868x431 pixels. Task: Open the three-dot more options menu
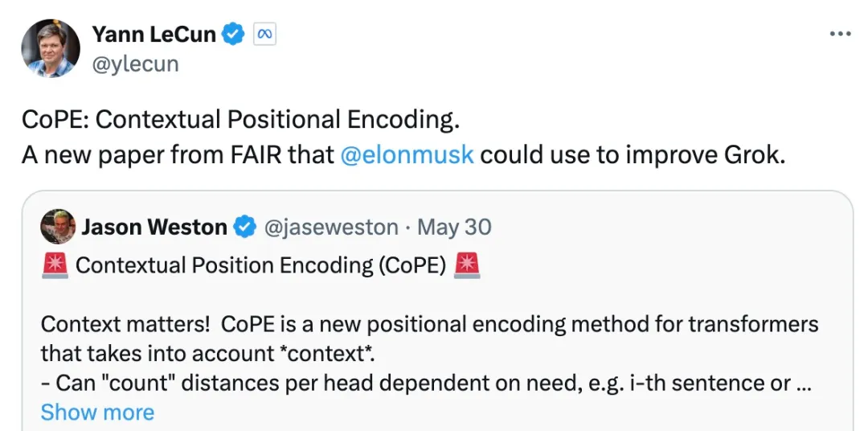coord(840,35)
